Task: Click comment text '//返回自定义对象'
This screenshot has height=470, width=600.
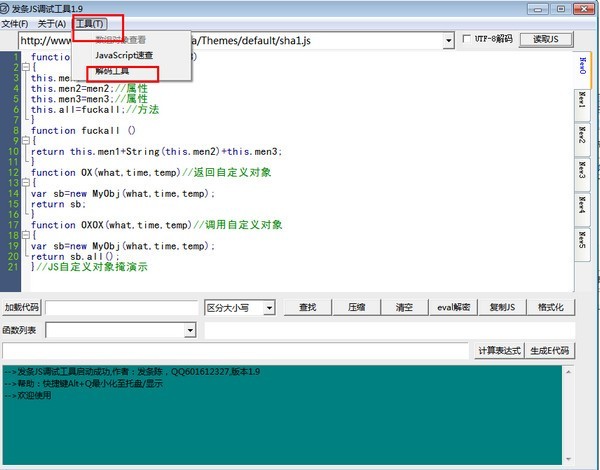Action: (227, 173)
